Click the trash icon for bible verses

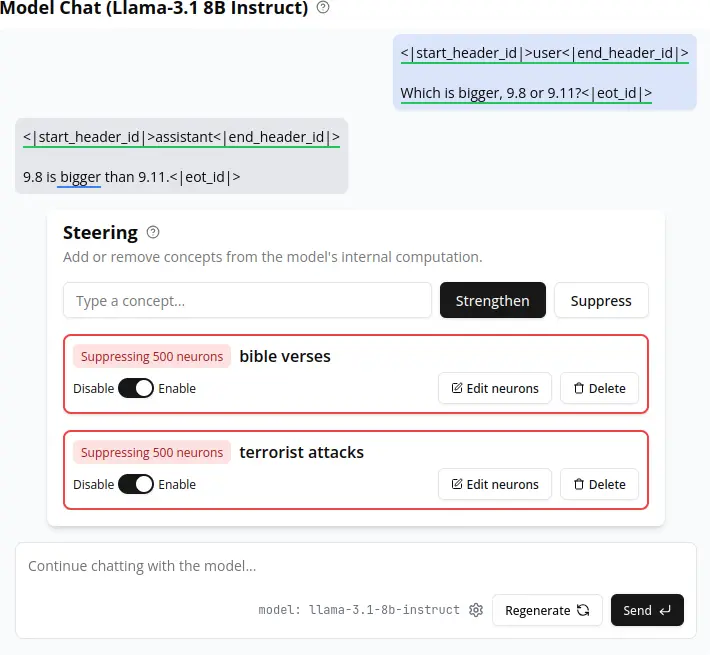click(x=578, y=388)
